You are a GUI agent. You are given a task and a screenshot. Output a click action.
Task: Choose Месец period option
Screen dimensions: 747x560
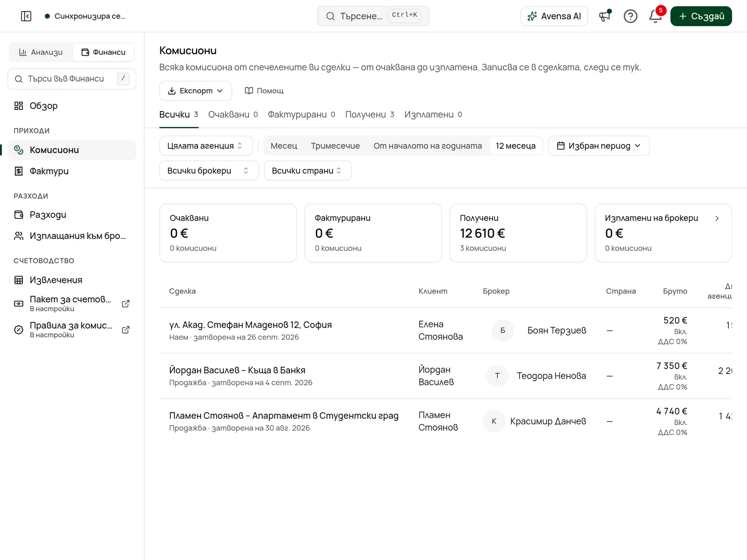[284, 146]
